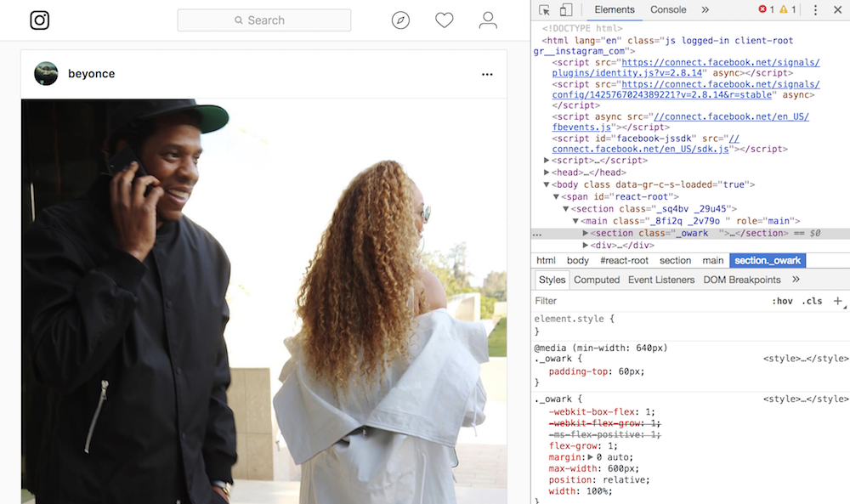Open the beyonce username link
This screenshot has height=504, width=850.
92,74
